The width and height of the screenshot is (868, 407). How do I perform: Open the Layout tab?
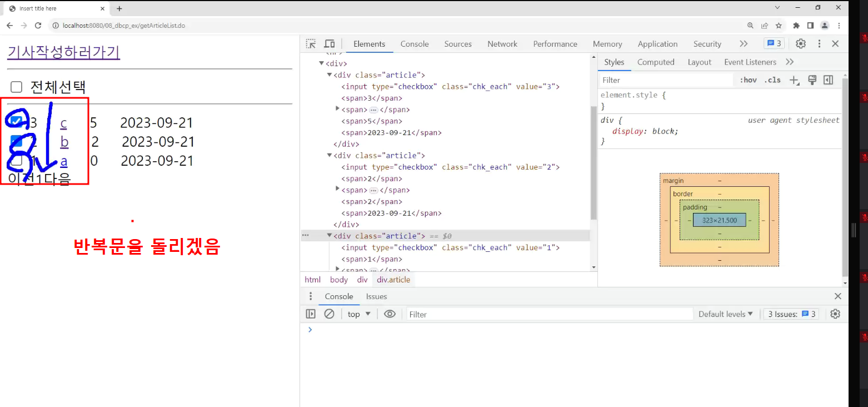tap(699, 62)
